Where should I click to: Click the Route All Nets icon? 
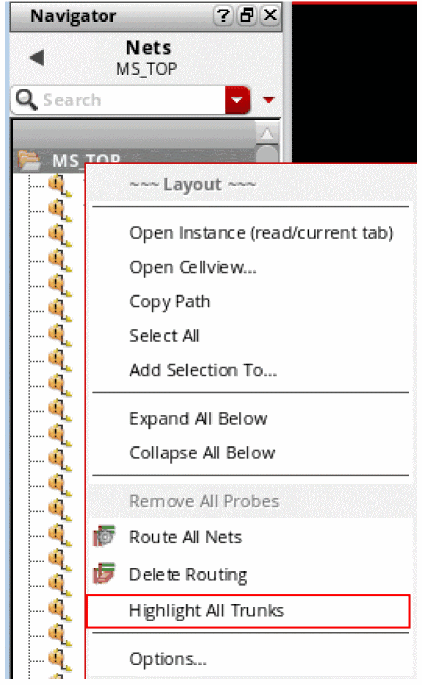pyautogui.click(x=104, y=536)
